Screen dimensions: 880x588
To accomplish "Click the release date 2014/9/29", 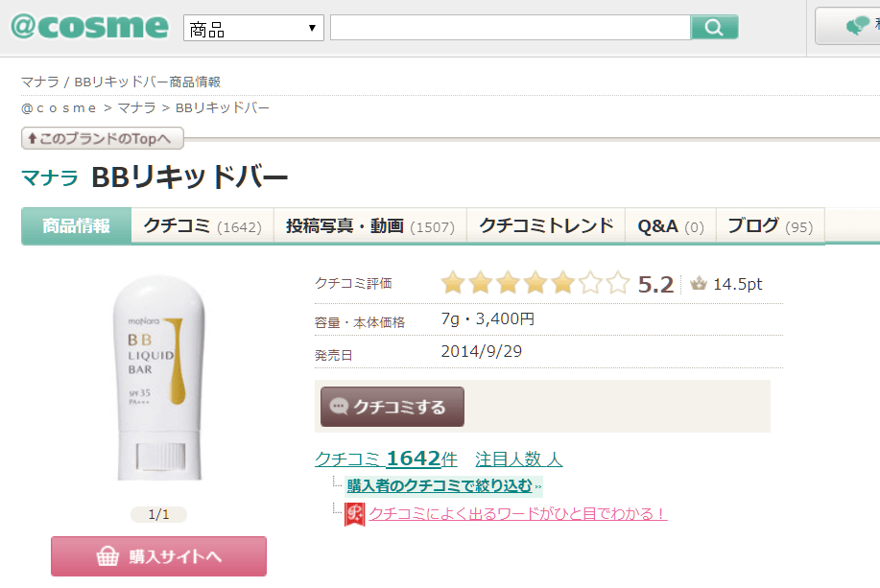I will (482, 351).
